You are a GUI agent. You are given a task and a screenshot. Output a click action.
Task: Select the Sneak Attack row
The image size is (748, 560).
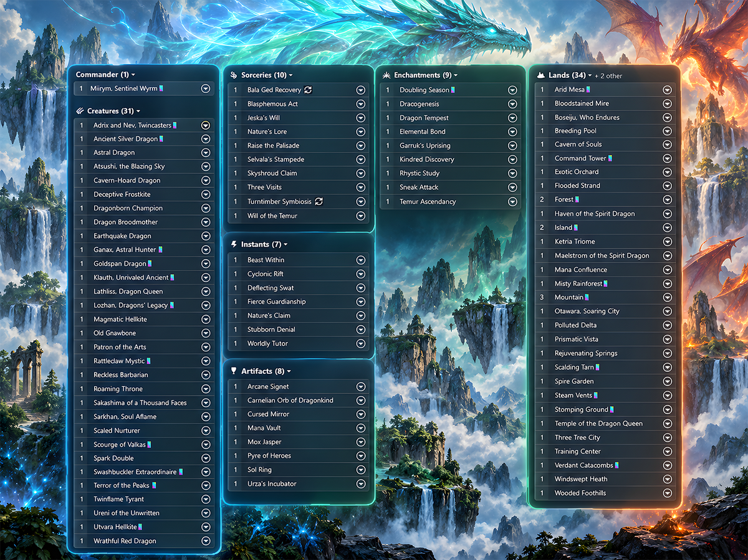click(451, 187)
